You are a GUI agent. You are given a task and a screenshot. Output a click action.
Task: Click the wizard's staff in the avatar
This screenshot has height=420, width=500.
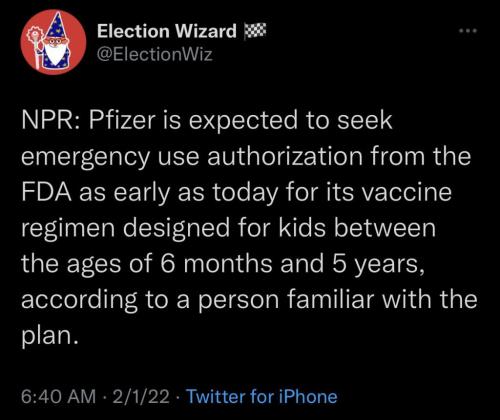pos(36,47)
